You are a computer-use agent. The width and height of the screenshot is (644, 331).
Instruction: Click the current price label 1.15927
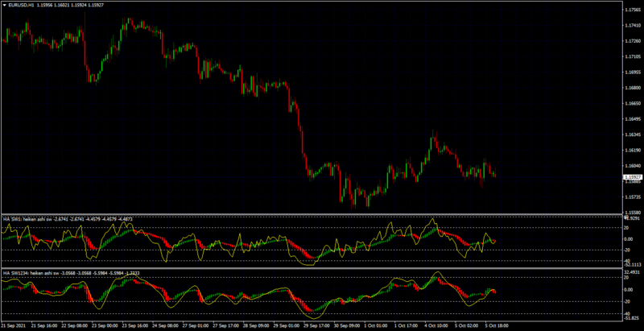(x=632, y=177)
